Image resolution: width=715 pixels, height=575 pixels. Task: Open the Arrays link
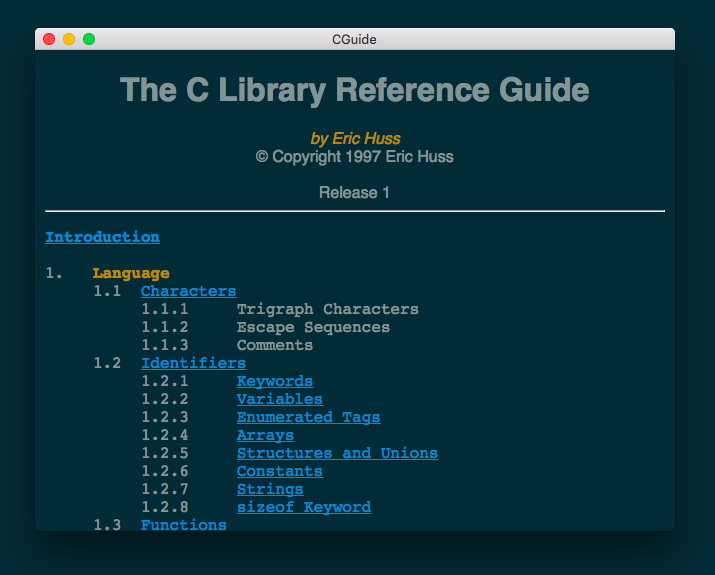point(265,435)
